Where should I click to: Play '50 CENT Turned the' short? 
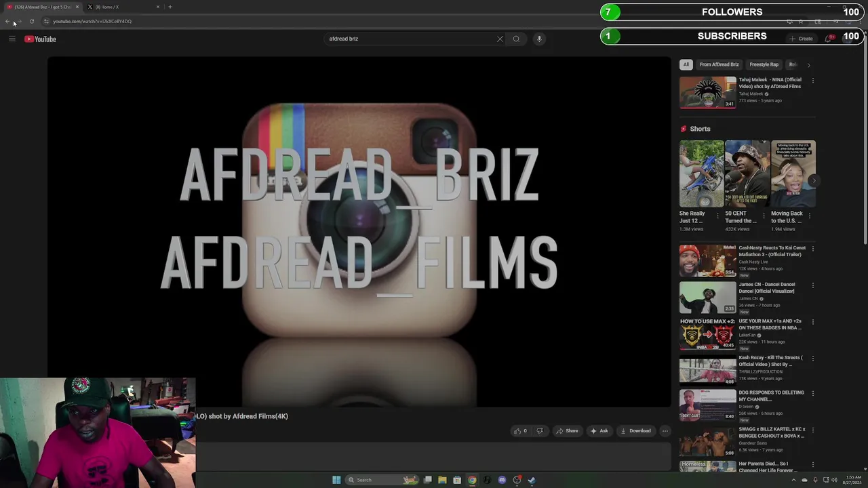point(747,174)
